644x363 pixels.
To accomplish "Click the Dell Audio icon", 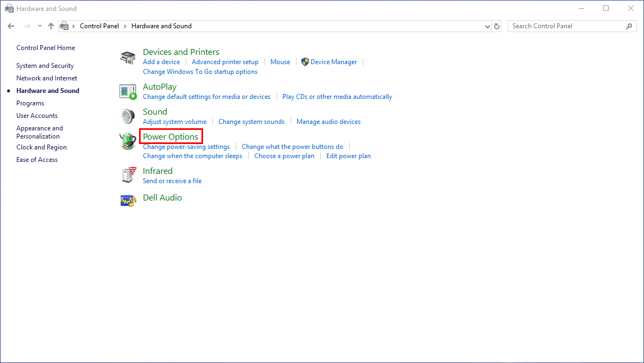I will (128, 200).
